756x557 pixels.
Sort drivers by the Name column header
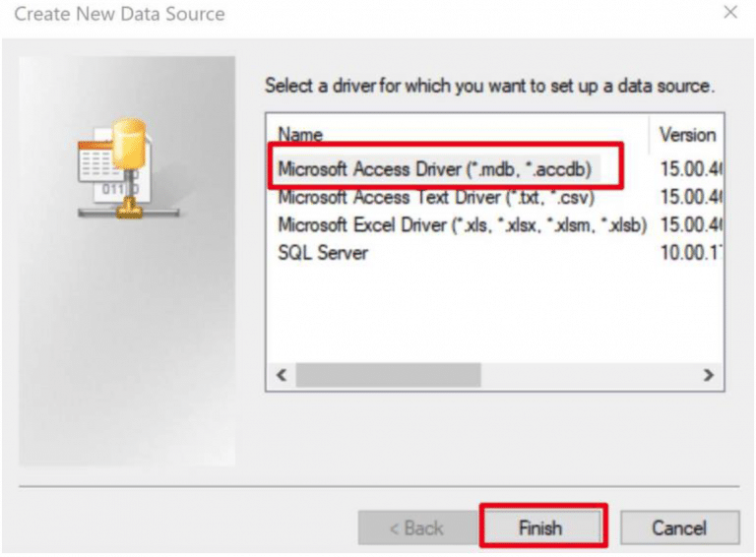300,135
